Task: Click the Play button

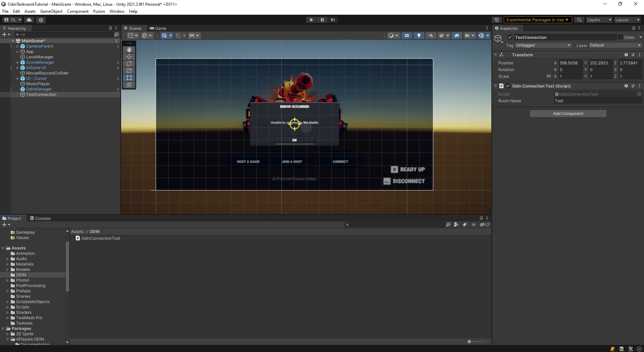Action: [311, 20]
